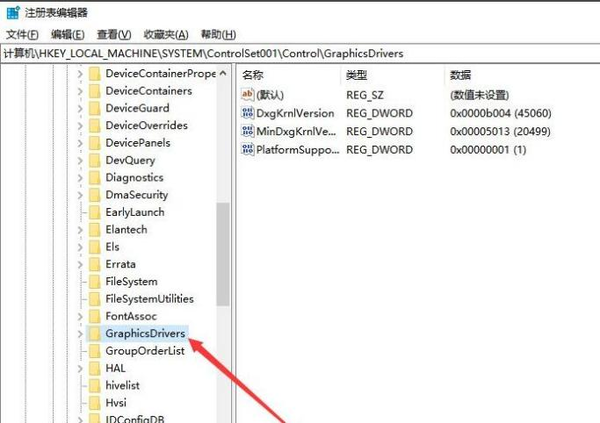Open the 帮助(H) menu
Screen dimensions: 600x423
[x=218, y=35]
